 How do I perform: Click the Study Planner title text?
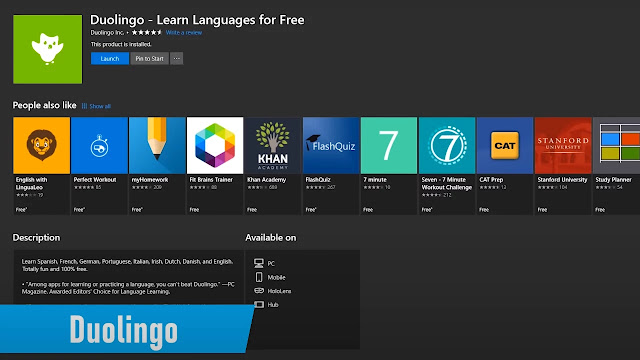click(x=613, y=180)
